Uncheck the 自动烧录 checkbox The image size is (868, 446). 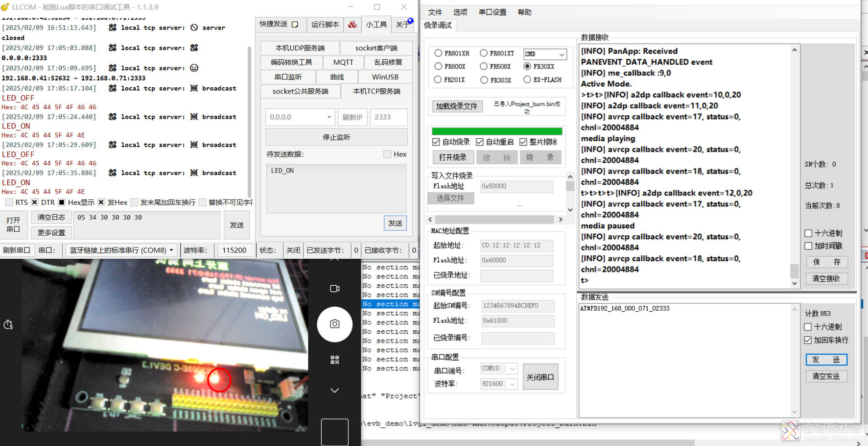(436, 142)
